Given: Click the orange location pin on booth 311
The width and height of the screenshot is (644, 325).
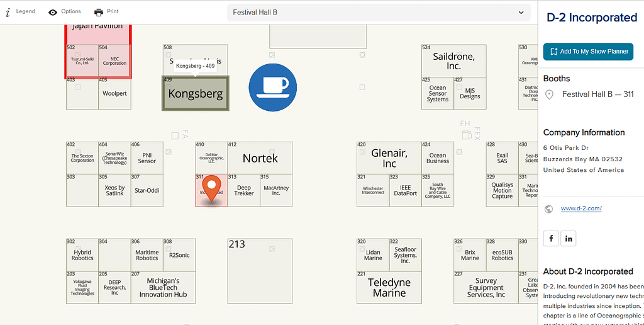Looking at the screenshot, I should pyautogui.click(x=211, y=188).
